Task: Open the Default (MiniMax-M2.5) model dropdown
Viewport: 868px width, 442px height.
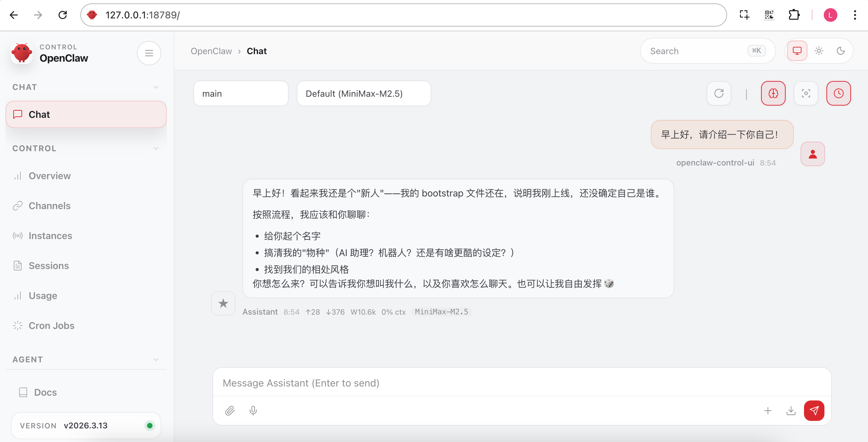Action: (x=363, y=93)
